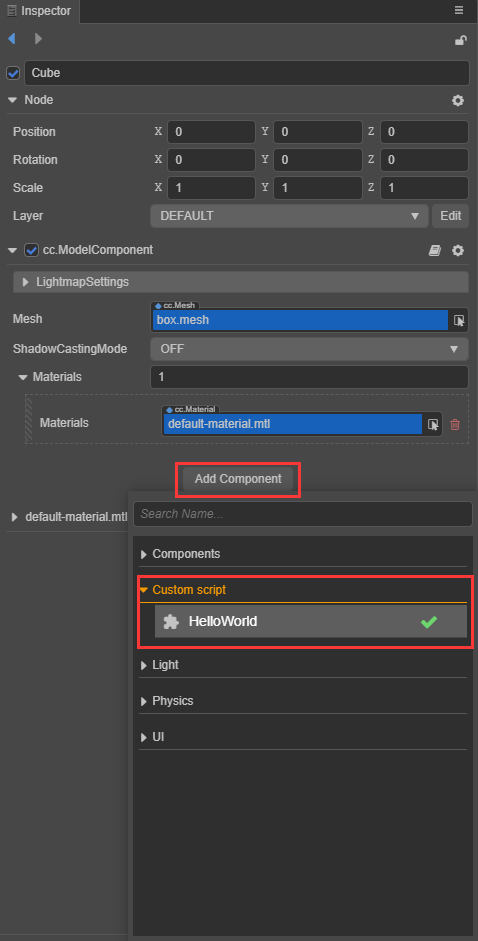Click the default-material.mtl asset picker icon
Image resolution: width=478 pixels, height=941 pixels.
coord(433,424)
